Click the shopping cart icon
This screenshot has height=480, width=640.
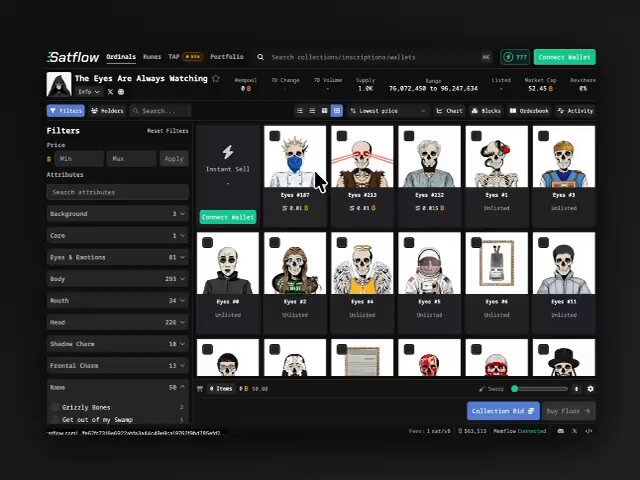coord(200,389)
